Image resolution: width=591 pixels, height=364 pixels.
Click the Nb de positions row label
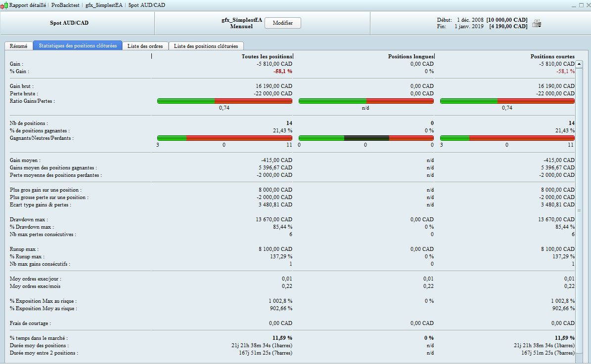click(29, 123)
